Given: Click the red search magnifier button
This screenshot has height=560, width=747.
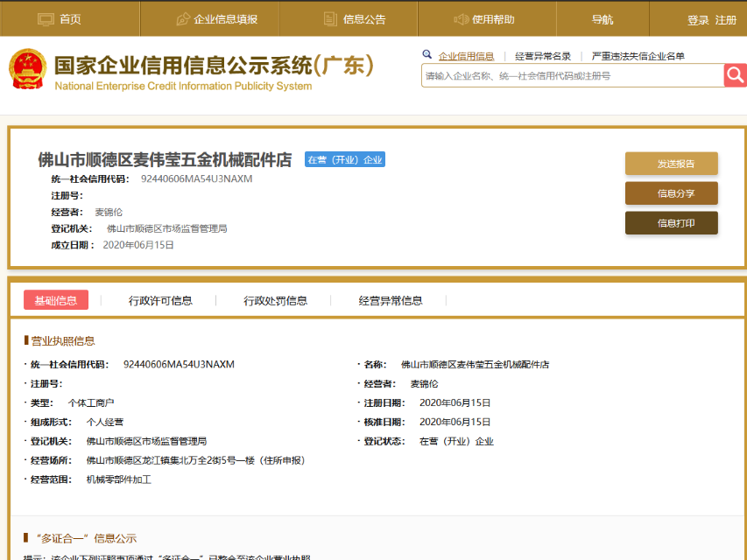Looking at the screenshot, I should (x=735, y=75).
